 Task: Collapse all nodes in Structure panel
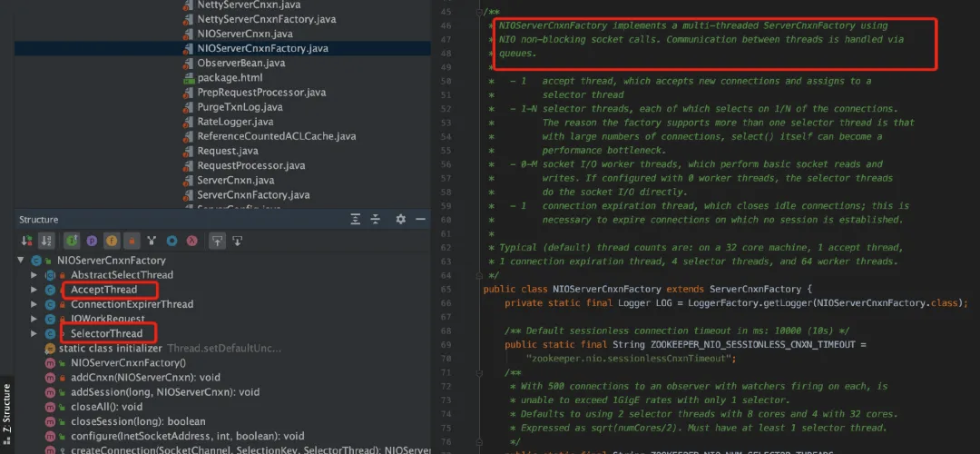tap(376, 220)
